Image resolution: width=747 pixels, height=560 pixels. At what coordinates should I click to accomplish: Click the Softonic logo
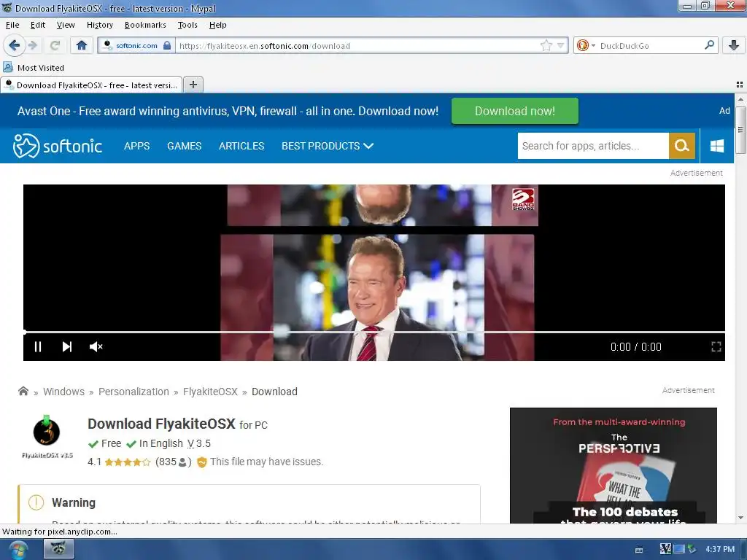coord(58,146)
